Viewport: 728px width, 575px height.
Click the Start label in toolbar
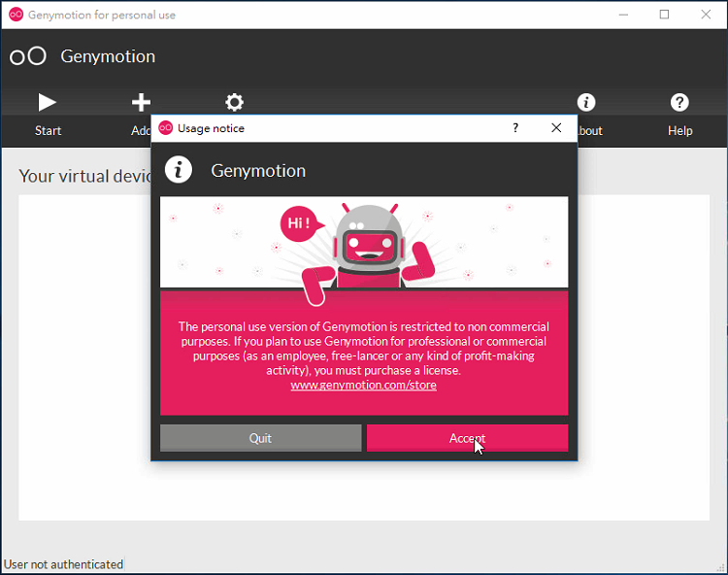click(48, 131)
